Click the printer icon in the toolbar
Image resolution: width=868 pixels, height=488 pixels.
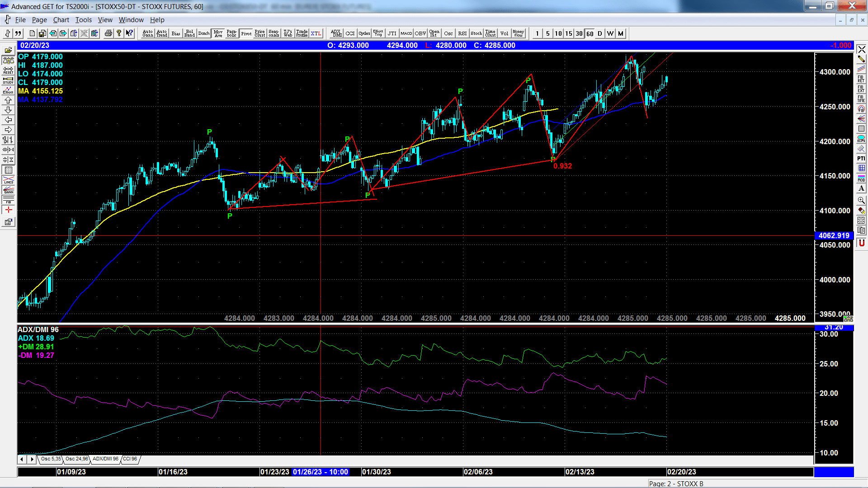click(x=108, y=33)
